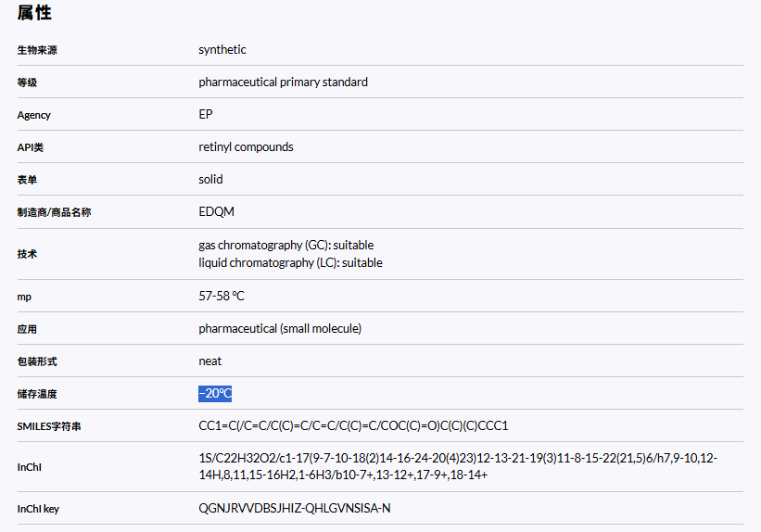Click the Agency value "EP"

pos(205,115)
